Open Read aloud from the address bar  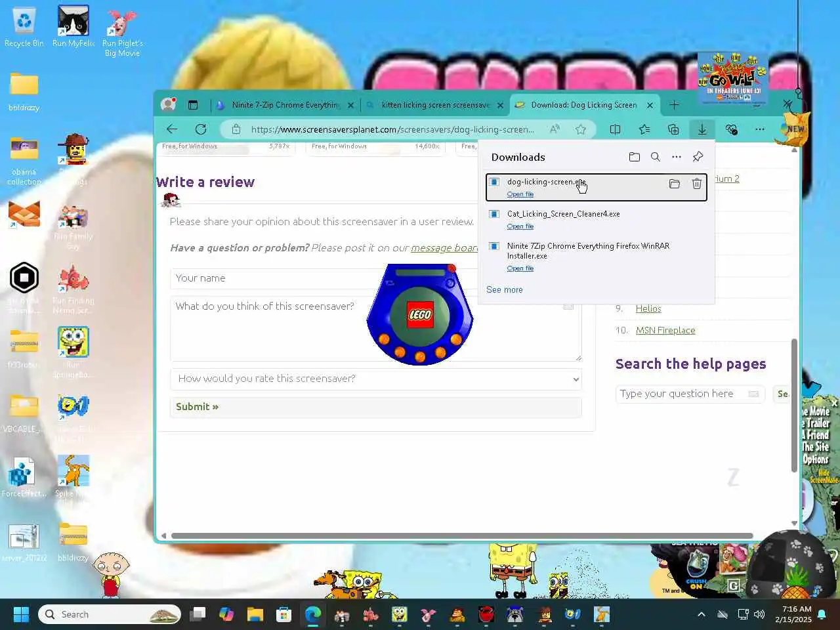point(555,129)
